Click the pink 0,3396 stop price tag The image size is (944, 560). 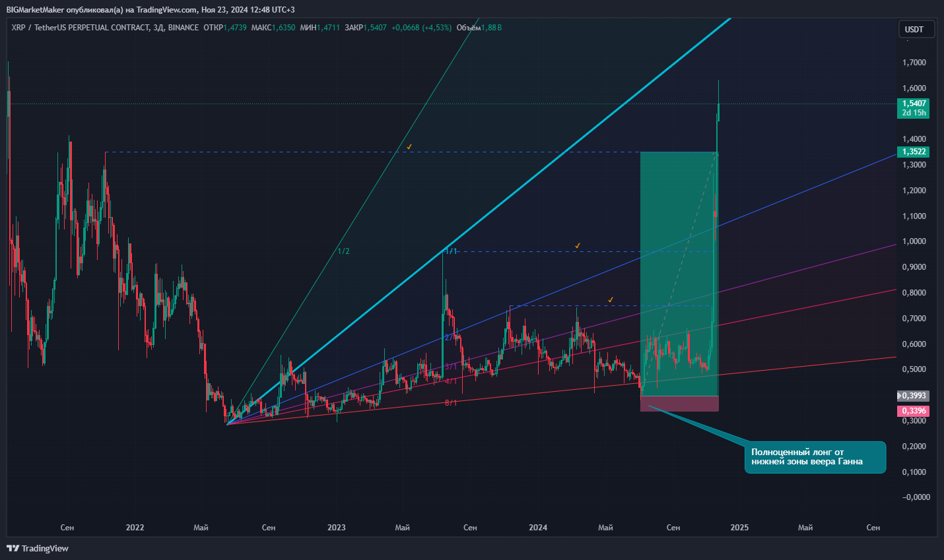coord(914,411)
